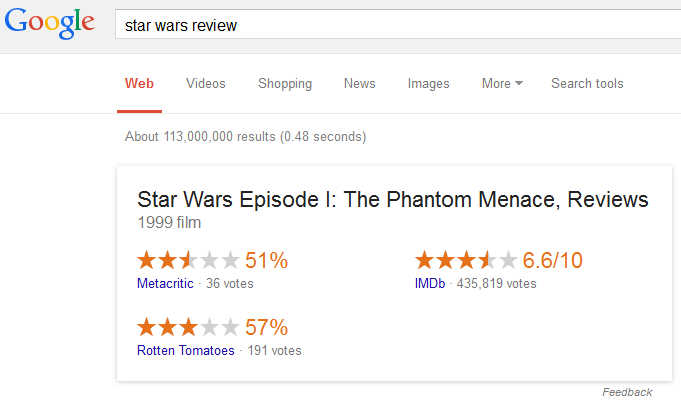Screen dimensions: 681x400
Task: Click the Metacritic star rating icons
Action: coord(188,261)
